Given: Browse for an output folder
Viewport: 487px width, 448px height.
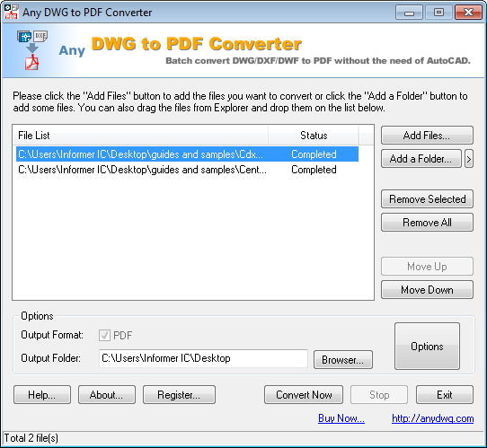Looking at the screenshot, I should click(343, 360).
